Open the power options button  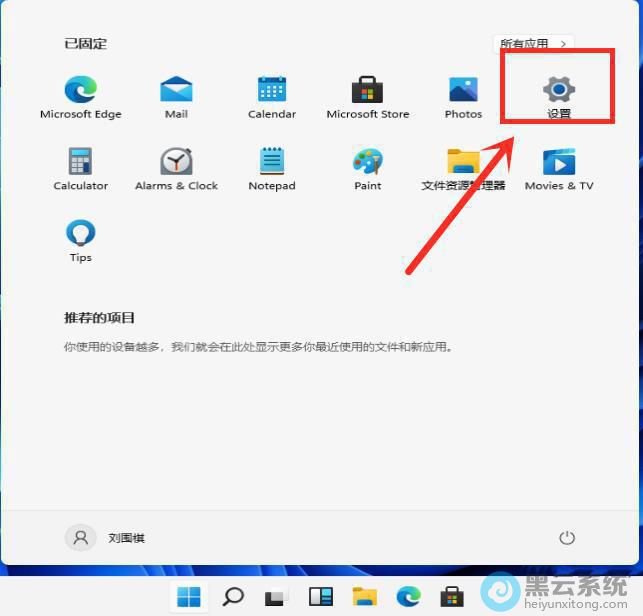(x=567, y=538)
